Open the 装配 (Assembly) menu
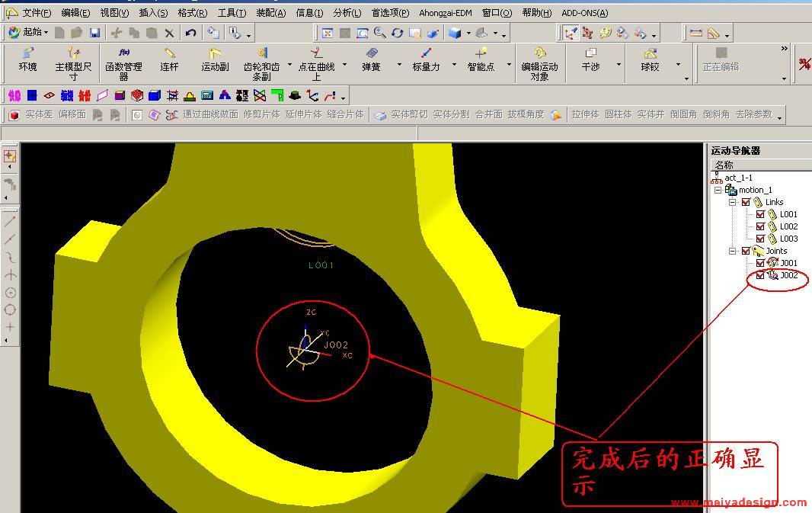 [x=270, y=13]
